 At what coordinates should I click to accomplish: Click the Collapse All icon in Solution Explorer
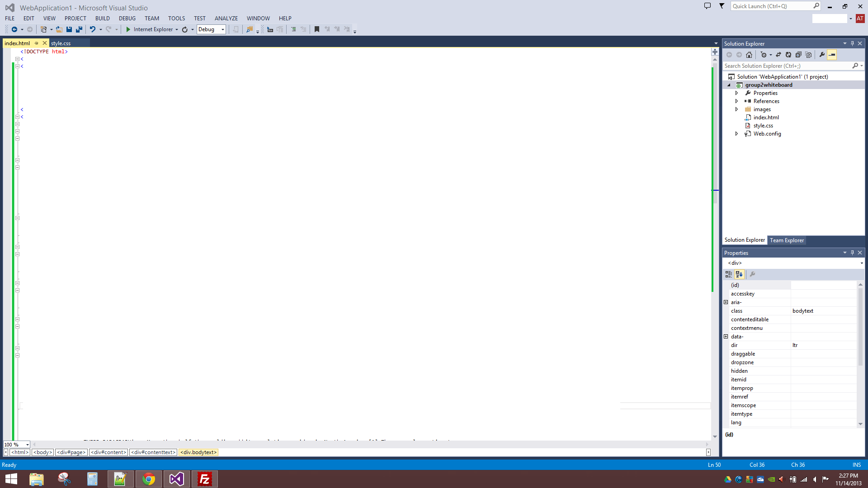[798, 55]
